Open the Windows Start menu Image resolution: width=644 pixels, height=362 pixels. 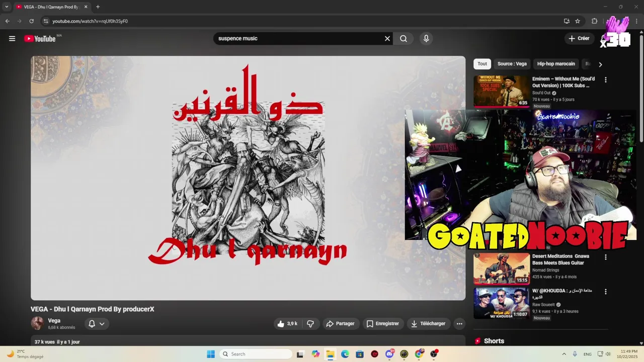(211, 354)
